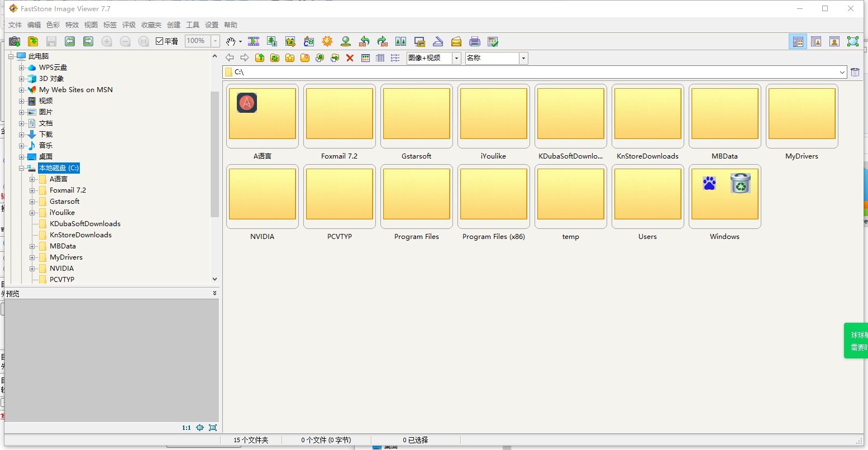Viewport: 868px width, 450px height.
Task: Uncheck the 平滑 smoothing checkbox
Action: click(159, 41)
